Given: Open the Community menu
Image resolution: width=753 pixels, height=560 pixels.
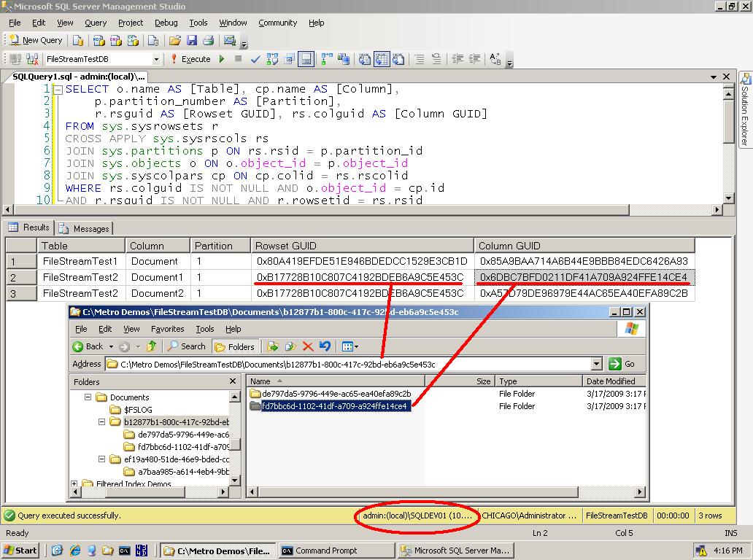Looking at the screenshot, I should (277, 23).
